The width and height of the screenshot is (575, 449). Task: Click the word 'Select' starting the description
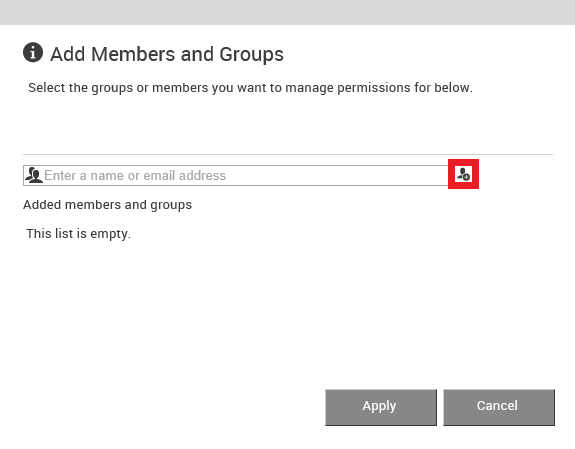(x=47, y=88)
